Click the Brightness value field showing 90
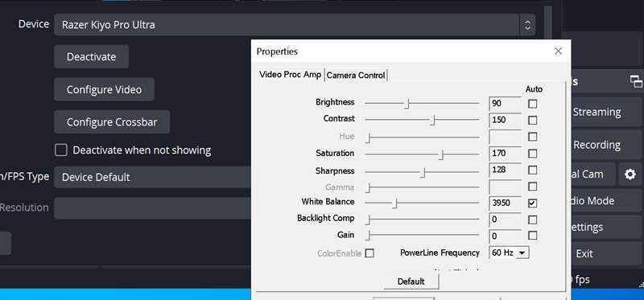The height and width of the screenshot is (300, 644). 506,104
